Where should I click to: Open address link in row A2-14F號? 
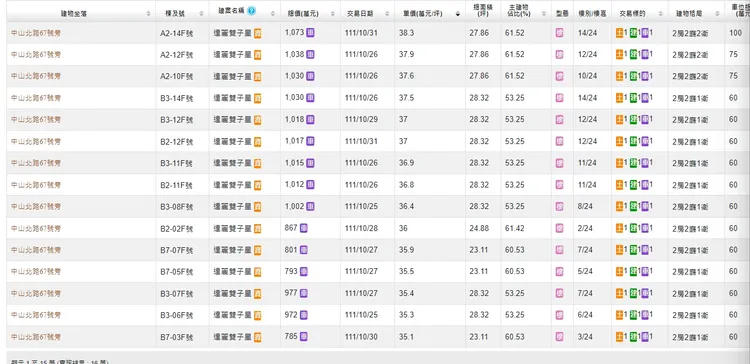pos(36,33)
